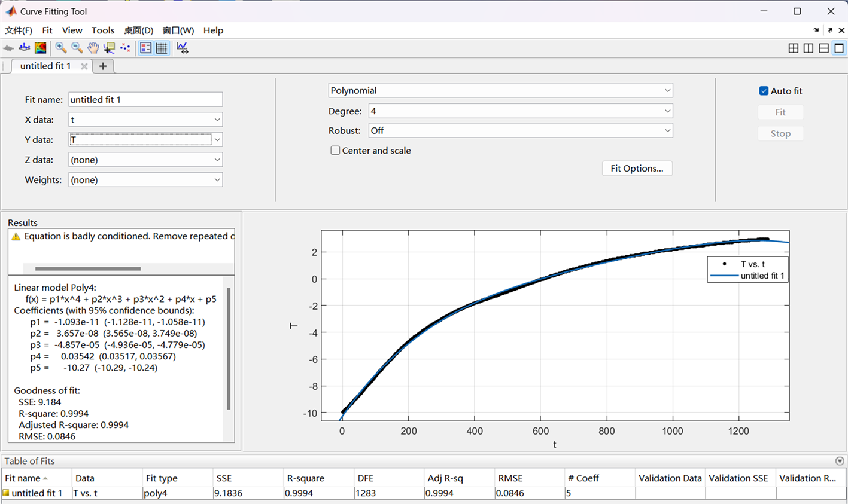Enable the Center and scale checkbox
This screenshot has height=504, width=848.
pyautogui.click(x=335, y=151)
